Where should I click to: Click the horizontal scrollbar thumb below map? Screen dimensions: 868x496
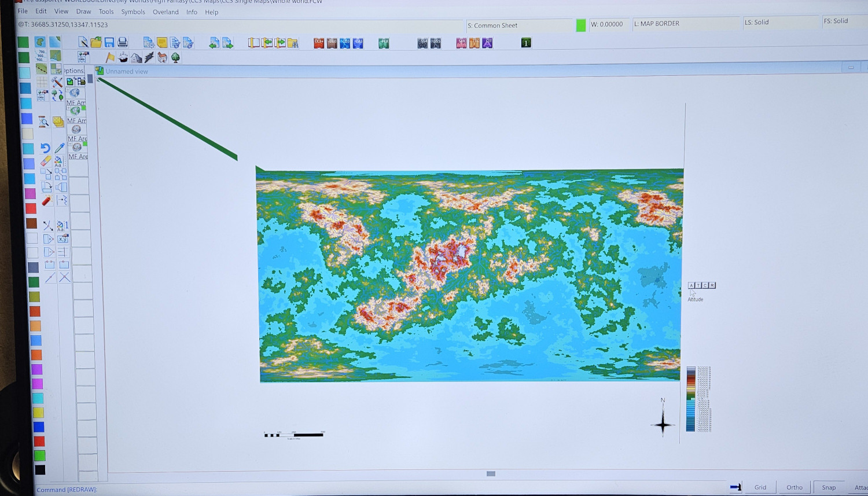click(x=491, y=473)
